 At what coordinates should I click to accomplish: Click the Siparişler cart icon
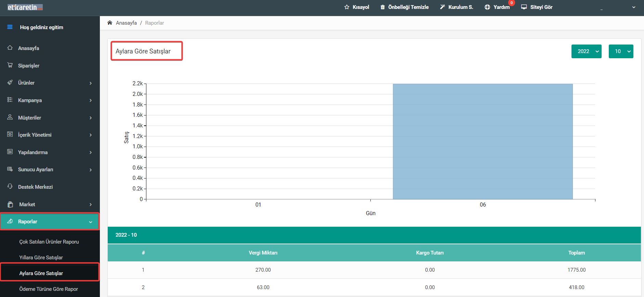coord(10,65)
